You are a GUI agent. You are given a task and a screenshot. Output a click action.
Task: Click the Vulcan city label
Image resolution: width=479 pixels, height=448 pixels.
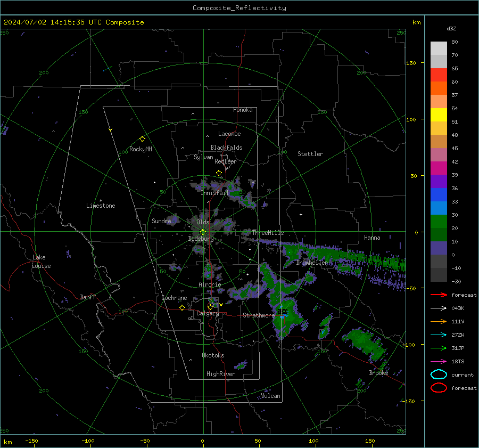271,396
